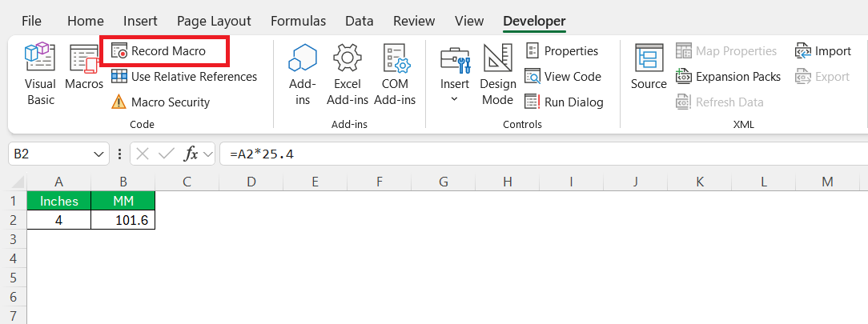
Task: Expand dropdown next to fx button
Action: (x=209, y=154)
